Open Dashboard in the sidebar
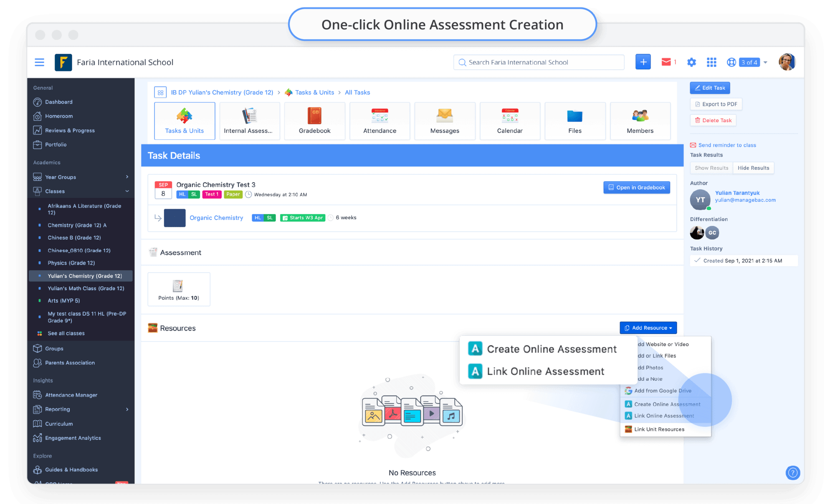The height and width of the screenshot is (504, 835). pos(58,102)
